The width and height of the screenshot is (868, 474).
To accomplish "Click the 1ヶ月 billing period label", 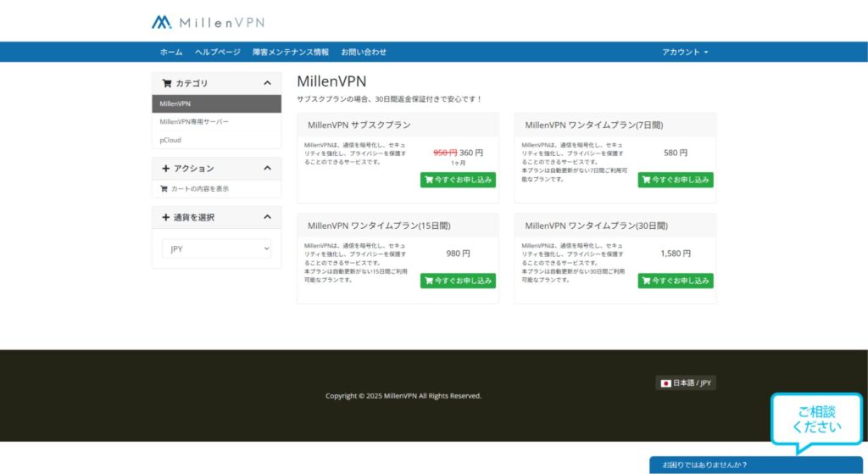I will [459, 164].
